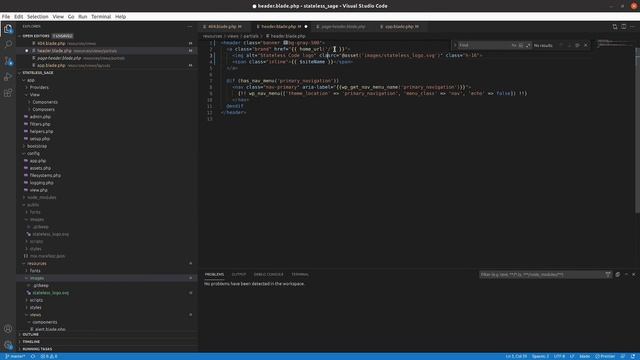Screen dimensions: 640x360
Task: Open the page-header.blade.php editor tab
Action: click(x=343, y=27)
